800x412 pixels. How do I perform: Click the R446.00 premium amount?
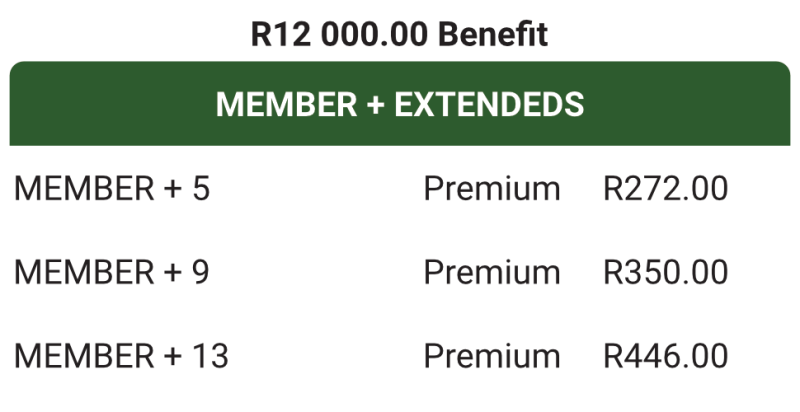coord(666,356)
